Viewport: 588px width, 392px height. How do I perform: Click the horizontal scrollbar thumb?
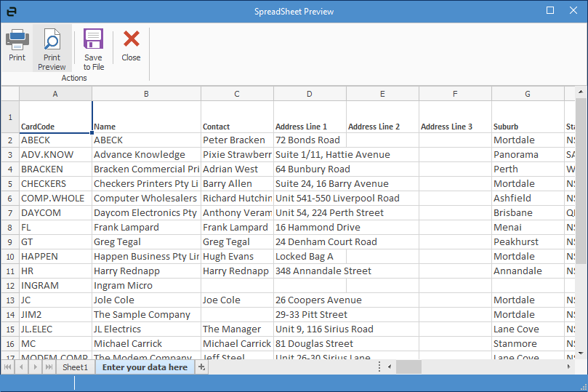(x=408, y=367)
